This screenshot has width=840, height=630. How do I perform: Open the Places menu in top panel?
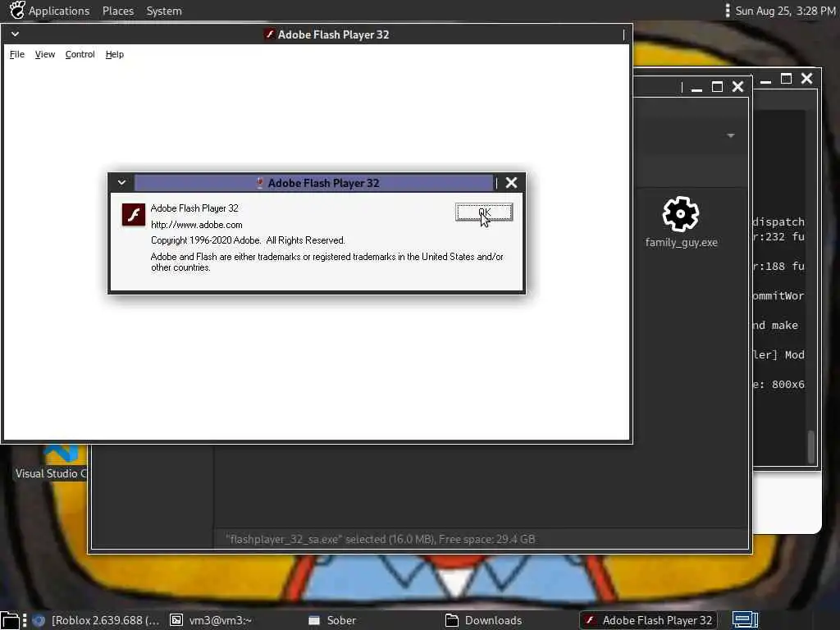point(118,11)
